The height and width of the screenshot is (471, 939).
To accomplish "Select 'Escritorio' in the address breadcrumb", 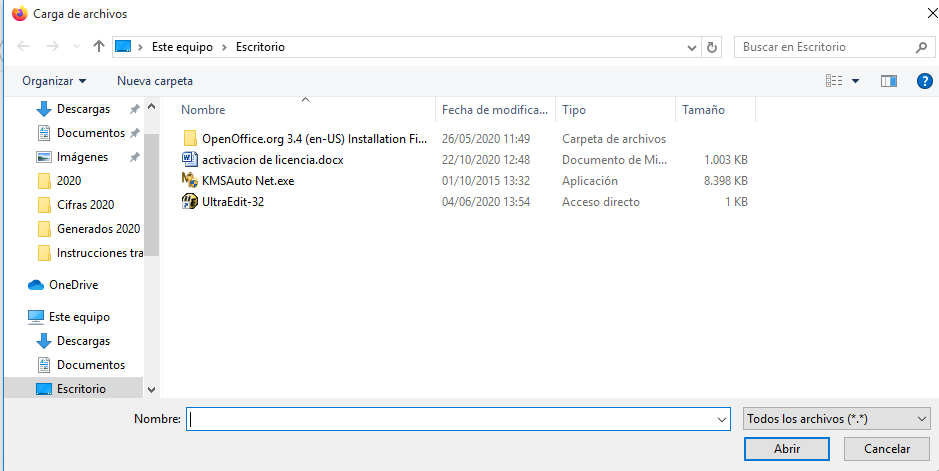I will 260,47.
